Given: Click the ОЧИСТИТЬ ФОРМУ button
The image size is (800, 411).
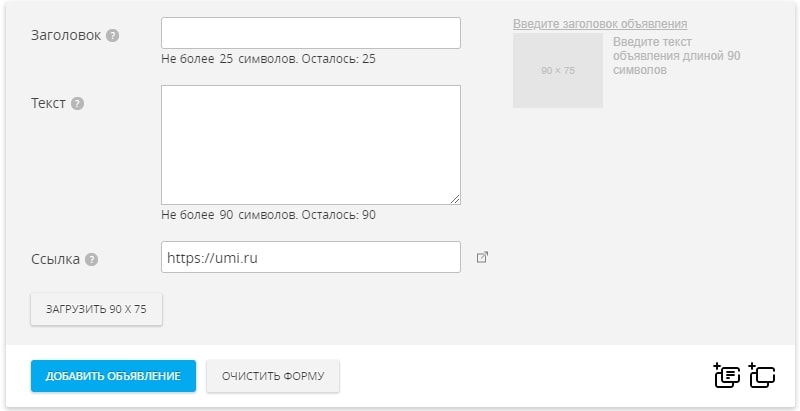Looking at the screenshot, I should point(273,376).
